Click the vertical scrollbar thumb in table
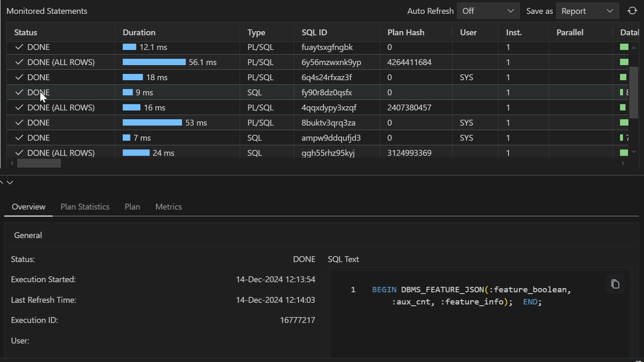The image size is (644, 362). pos(633,92)
